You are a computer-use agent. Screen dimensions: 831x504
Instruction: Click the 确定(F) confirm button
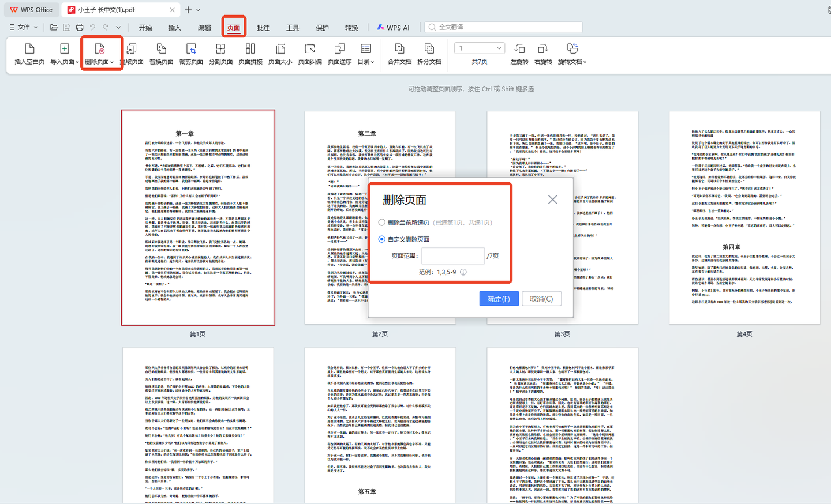point(499,299)
